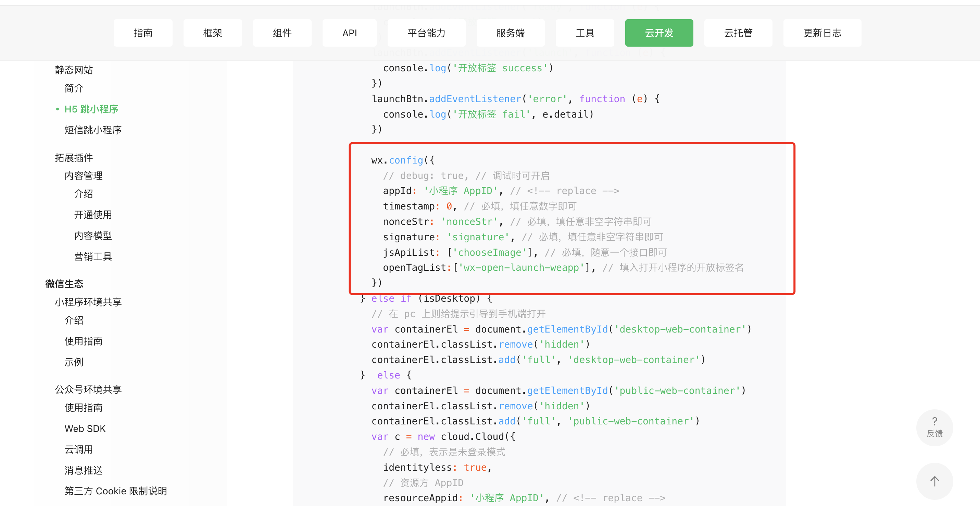Open the 框架 navigation tab

[212, 33]
